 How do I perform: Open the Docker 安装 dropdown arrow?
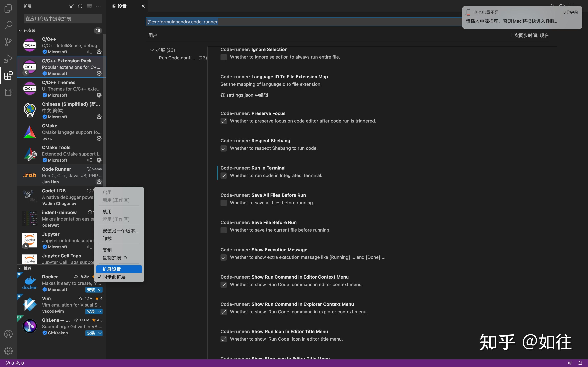(100, 290)
